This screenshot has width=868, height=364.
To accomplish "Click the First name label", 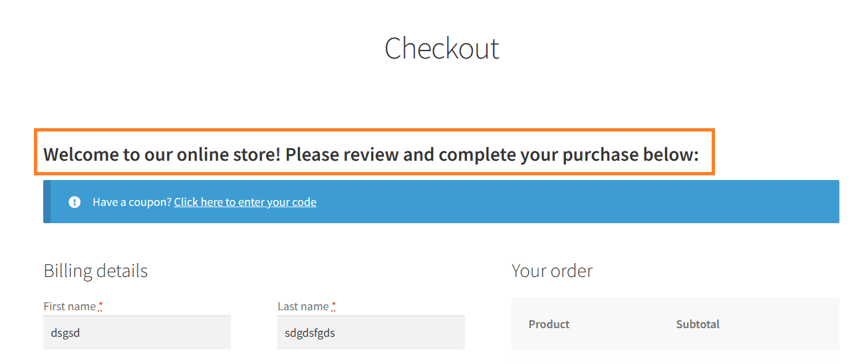I will pos(70,306).
